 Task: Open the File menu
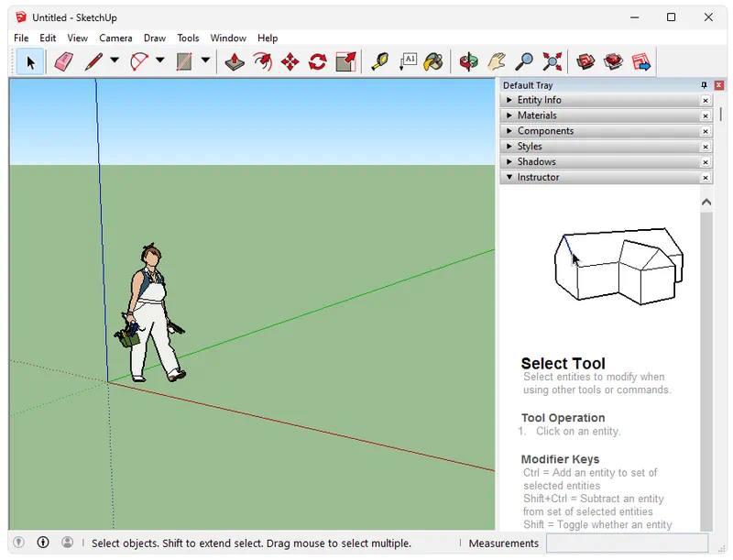point(21,38)
